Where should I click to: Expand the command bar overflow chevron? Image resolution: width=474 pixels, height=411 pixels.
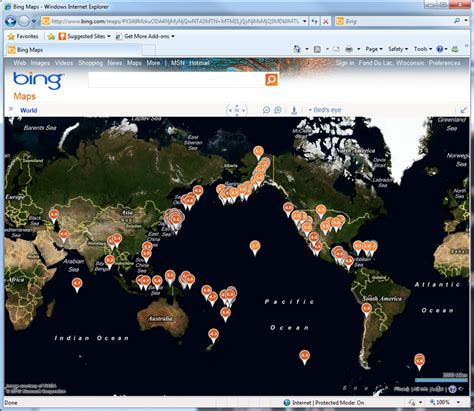[x=466, y=46]
